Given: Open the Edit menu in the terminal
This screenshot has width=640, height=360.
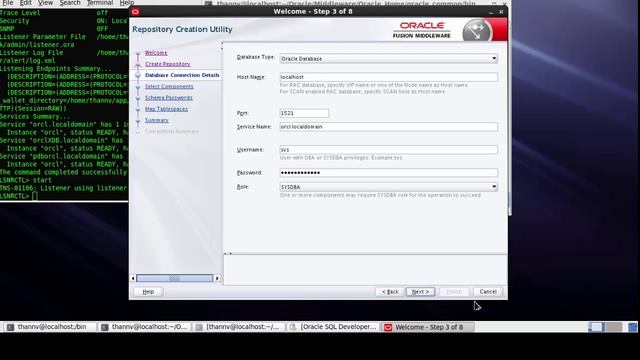Looking at the screenshot, I should click(25, 2).
